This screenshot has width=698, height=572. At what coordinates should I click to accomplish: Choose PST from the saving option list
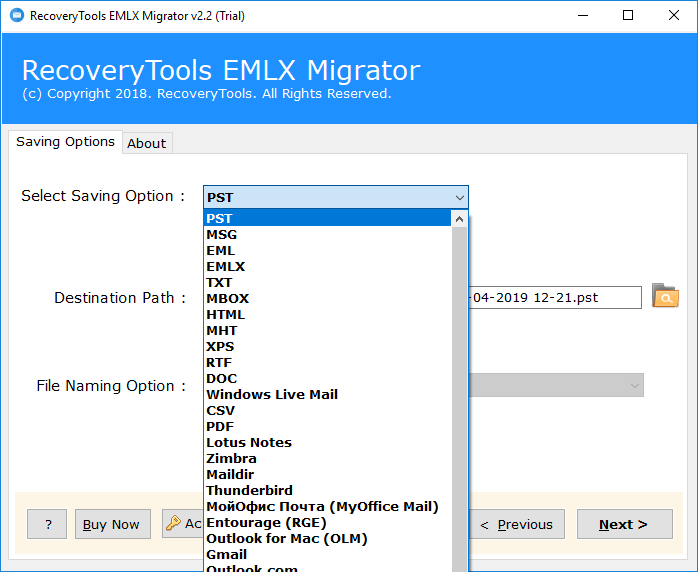click(328, 219)
